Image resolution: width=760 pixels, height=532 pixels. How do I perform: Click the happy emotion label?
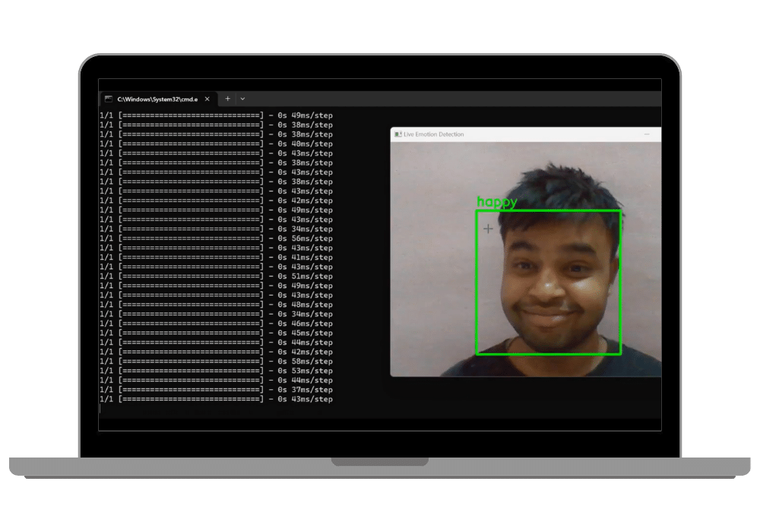pyautogui.click(x=498, y=201)
